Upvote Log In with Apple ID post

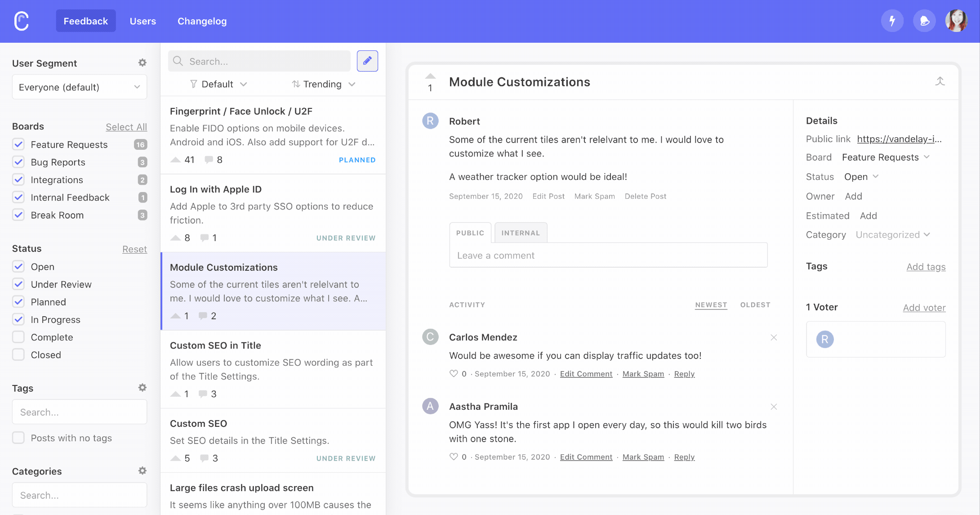176,238
